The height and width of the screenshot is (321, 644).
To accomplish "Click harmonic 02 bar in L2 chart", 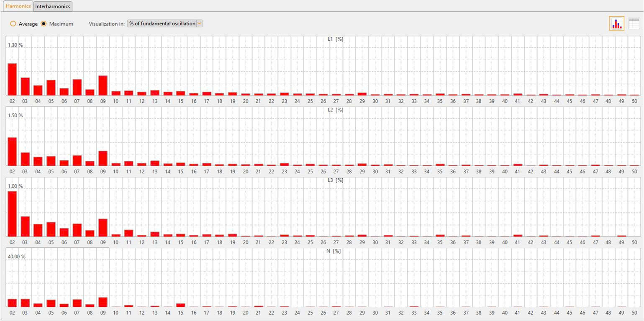I will click(x=12, y=152).
